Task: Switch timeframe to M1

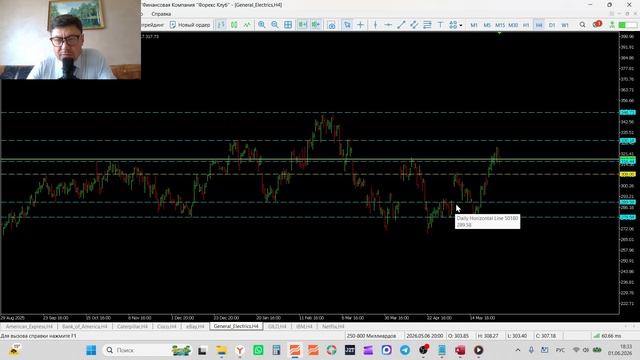Action: [473, 25]
